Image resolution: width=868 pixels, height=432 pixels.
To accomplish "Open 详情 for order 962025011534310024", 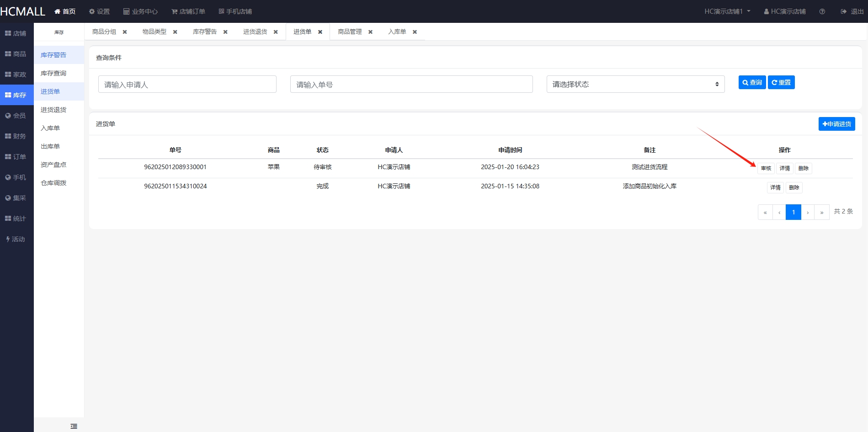I will pos(775,187).
